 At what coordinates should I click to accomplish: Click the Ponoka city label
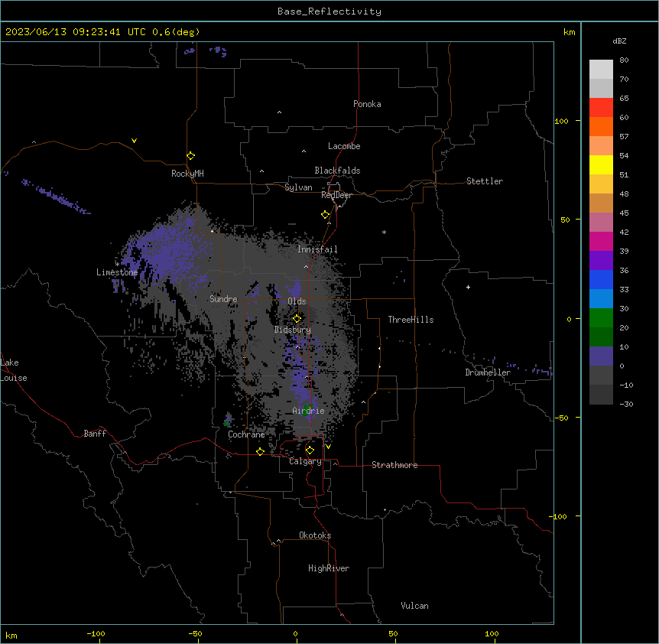pos(367,104)
